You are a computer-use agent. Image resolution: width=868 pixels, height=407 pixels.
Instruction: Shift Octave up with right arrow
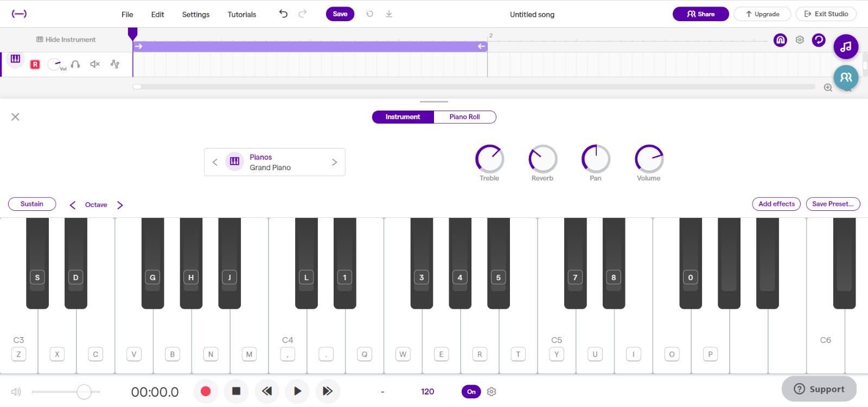120,205
